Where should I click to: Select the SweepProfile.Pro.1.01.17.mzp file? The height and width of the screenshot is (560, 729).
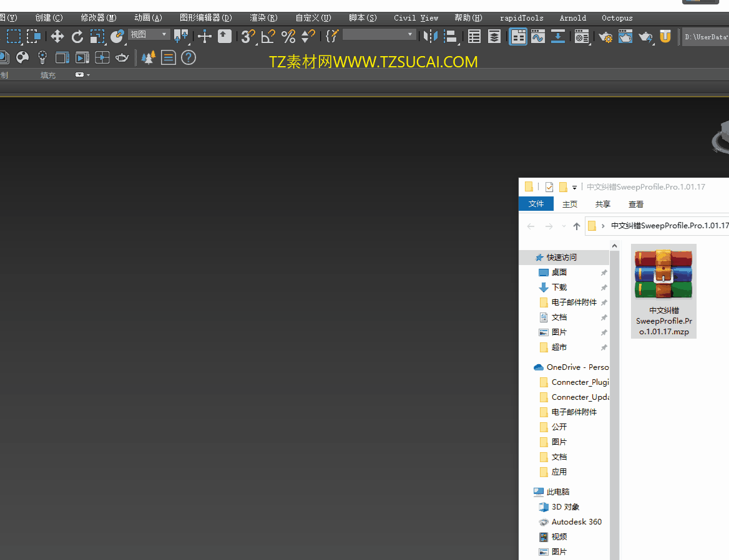[664, 291]
